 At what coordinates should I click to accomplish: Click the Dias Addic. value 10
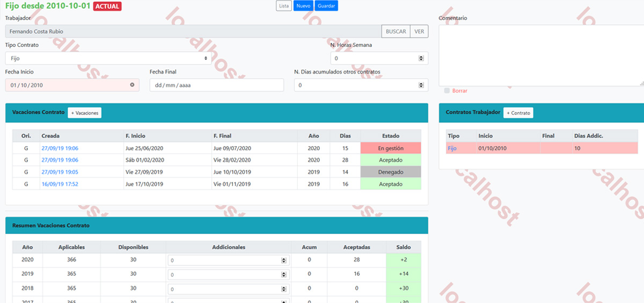coord(577,148)
